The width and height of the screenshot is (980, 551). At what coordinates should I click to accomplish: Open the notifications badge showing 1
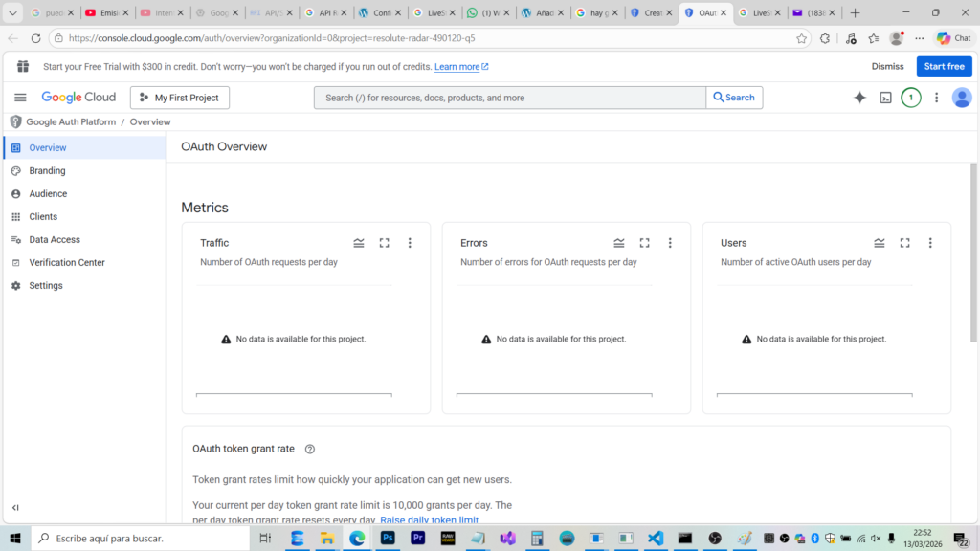[x=910, y=98]
